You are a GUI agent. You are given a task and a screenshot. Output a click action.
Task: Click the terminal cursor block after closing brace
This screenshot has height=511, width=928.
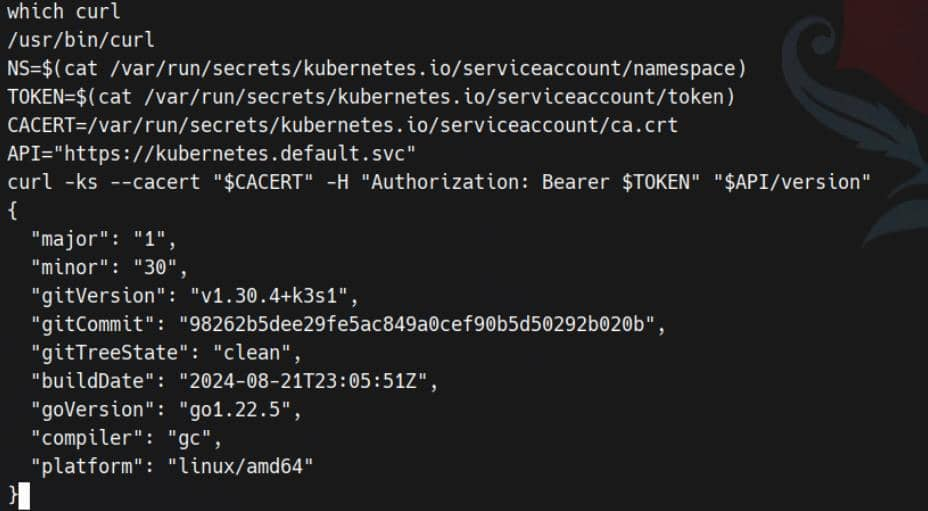pos(24,495)
